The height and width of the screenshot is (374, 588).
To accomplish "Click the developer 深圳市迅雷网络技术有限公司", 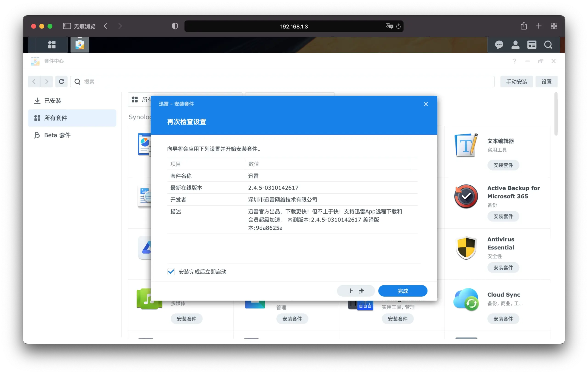I will (283, 200).
